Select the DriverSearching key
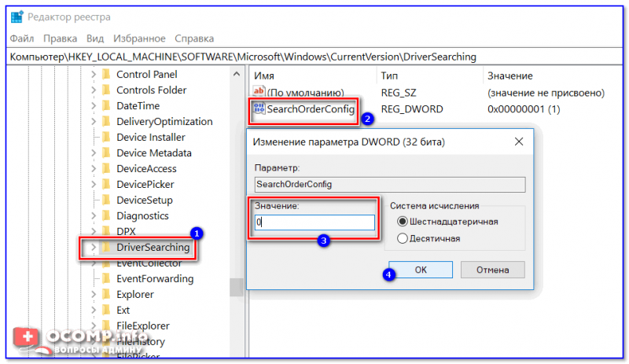This screenshot has width=629, height=364. [153, 247]
